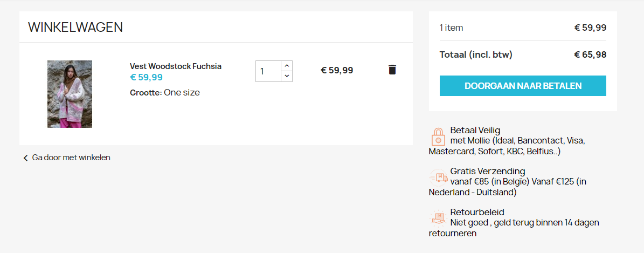Click the 'Winkelwagen' page heading
644x253 pixels.
pos(75,27)
